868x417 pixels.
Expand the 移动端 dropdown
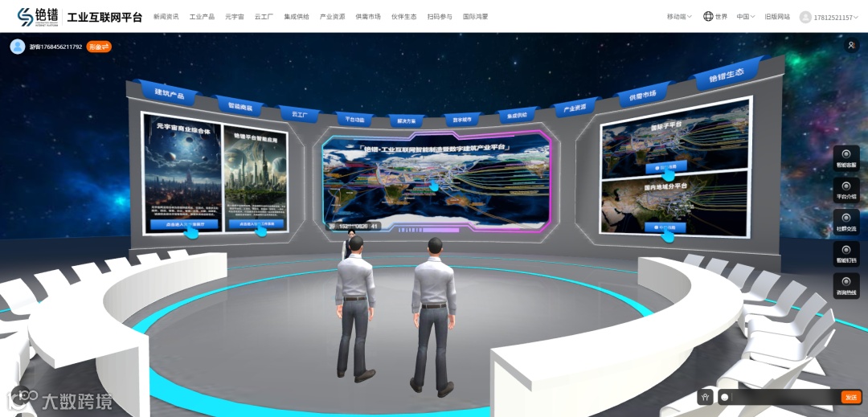click(x=679, y=17)
